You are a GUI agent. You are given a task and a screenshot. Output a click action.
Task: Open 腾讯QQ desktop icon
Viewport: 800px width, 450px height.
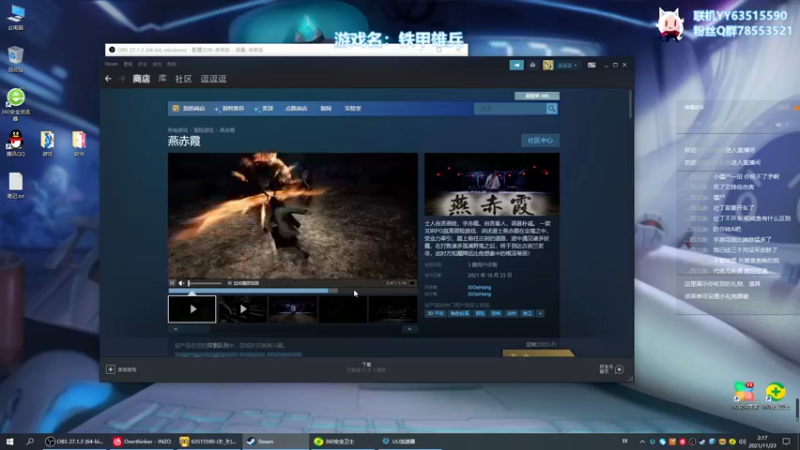16,143
